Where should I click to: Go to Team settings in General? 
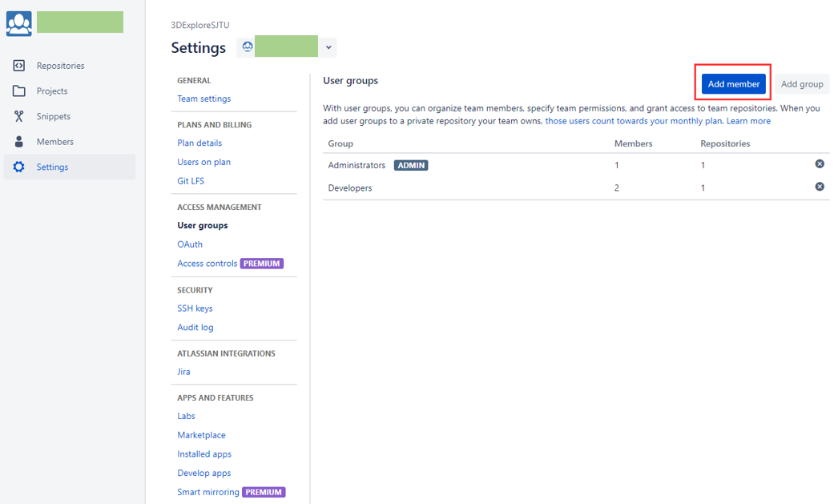pyautogui.click(x=204, y=99)
